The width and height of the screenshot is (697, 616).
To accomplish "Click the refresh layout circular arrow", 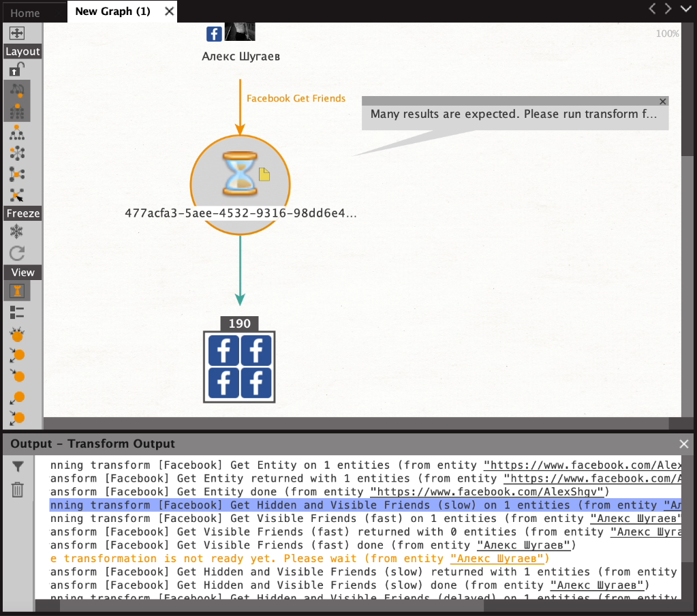I will (x=17, y=253).
